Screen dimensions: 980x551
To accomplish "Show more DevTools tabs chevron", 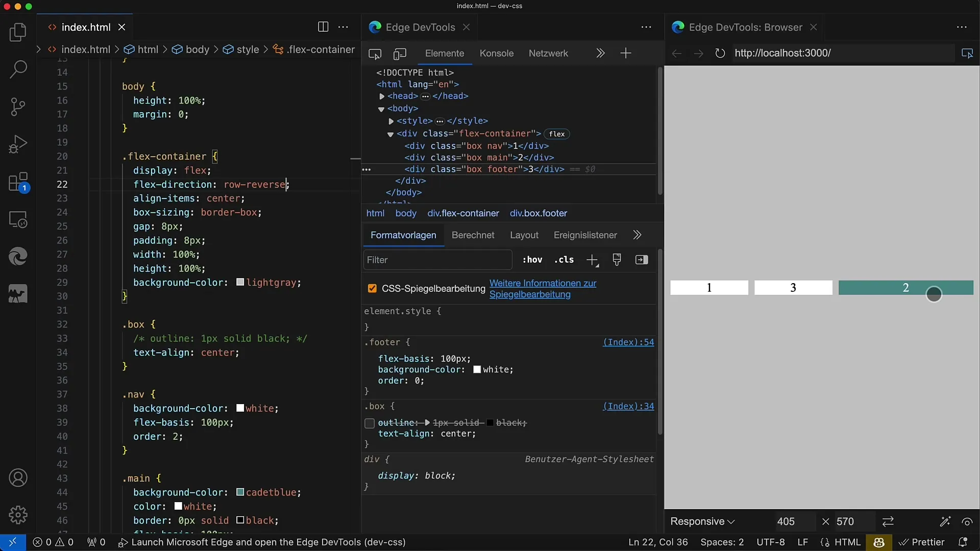I will (600, 53).
